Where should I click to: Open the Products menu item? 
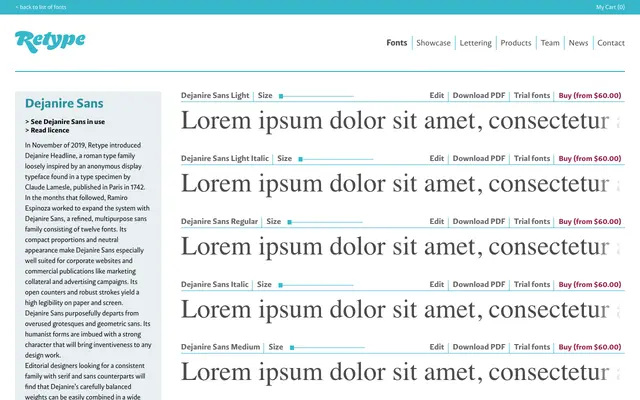tap(516, 43)
